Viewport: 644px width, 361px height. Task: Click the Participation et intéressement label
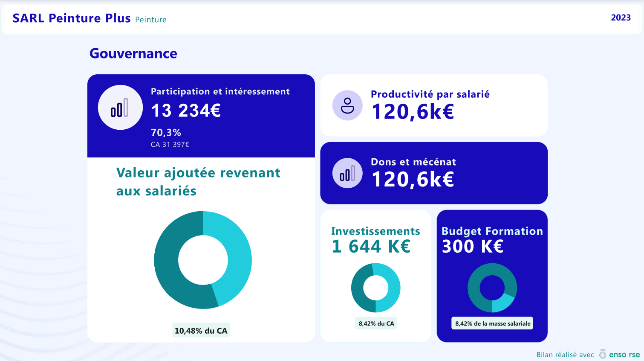(220, 91)
